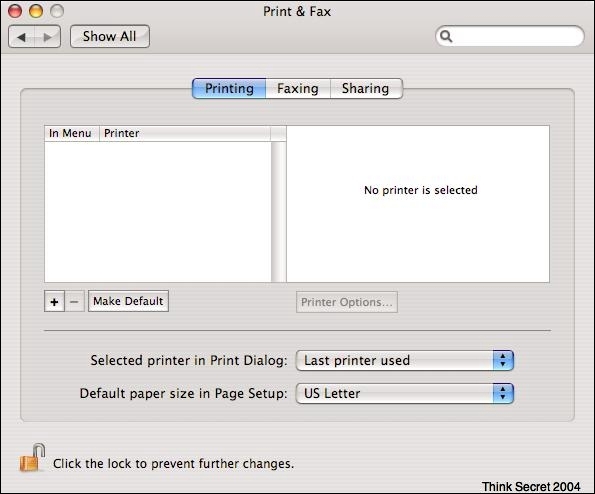Click the Make Default button

128,301
